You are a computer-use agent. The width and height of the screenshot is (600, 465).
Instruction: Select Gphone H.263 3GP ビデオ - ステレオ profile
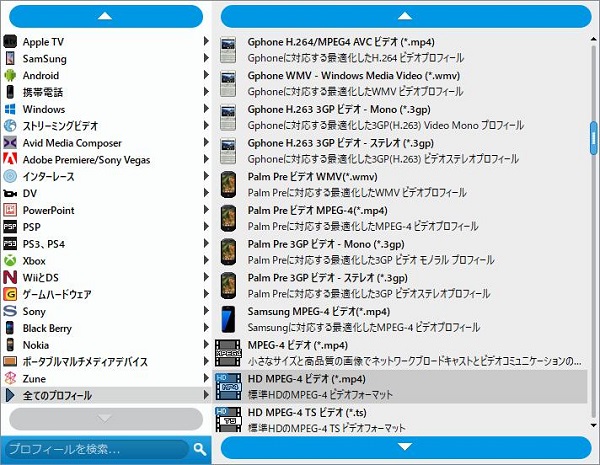pos(400,151)
